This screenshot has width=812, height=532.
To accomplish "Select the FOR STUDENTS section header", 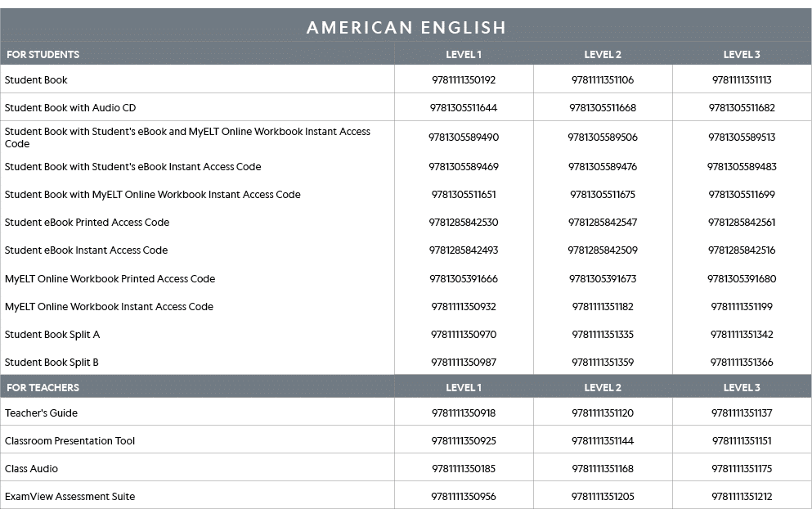I will click(x=43, y=55).
